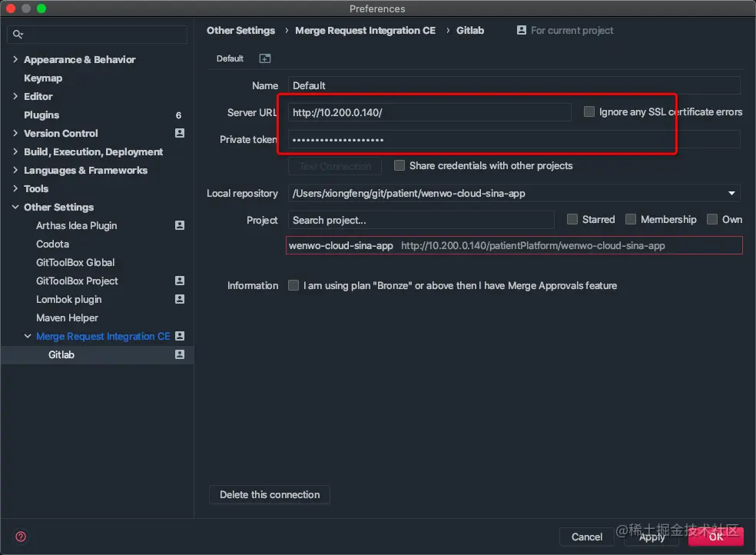This screenshot has width=756, height=555.
Task: Click the project icon beside GitToolBox Project
Action: point(179,281)
